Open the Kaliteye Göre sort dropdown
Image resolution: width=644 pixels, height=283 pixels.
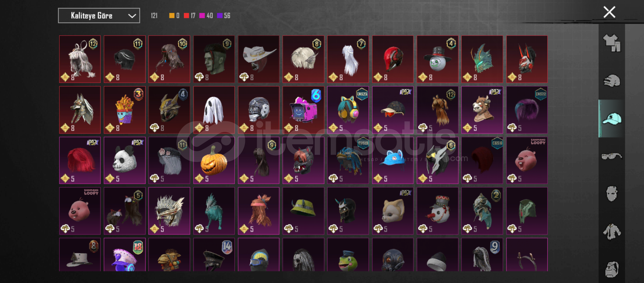99,16
